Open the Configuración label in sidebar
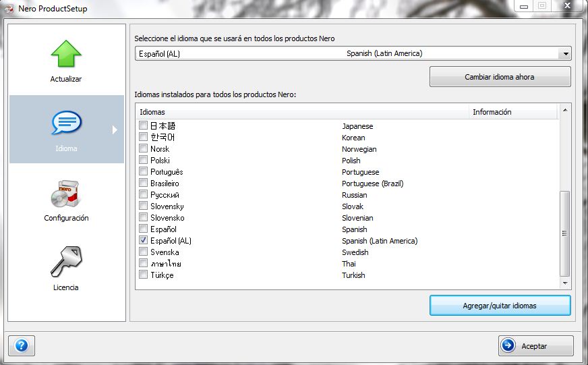 66,218
